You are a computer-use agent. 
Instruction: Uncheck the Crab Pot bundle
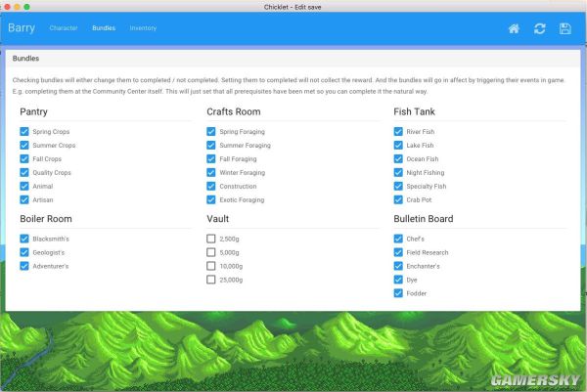pos(398,199)
